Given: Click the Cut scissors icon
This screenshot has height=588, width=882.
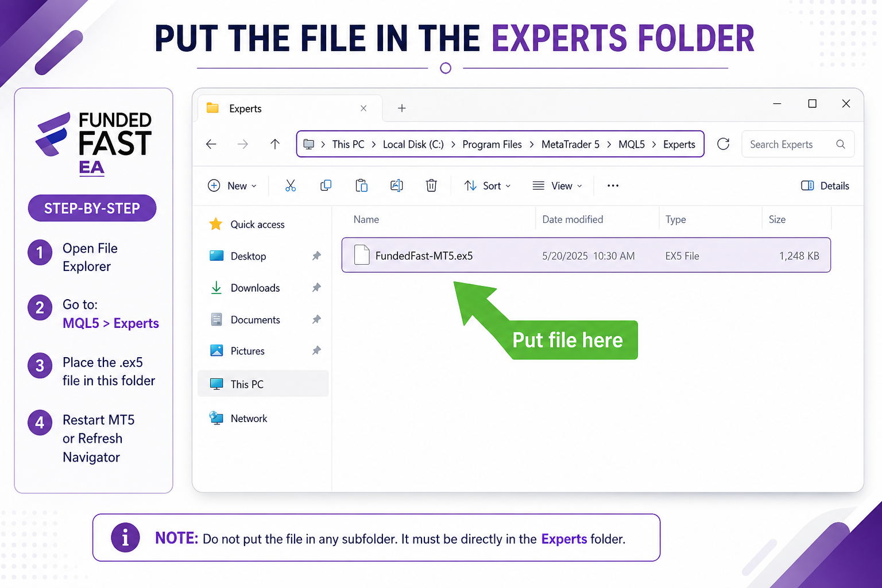Looking at the screenshot, I should click(291, 185).
